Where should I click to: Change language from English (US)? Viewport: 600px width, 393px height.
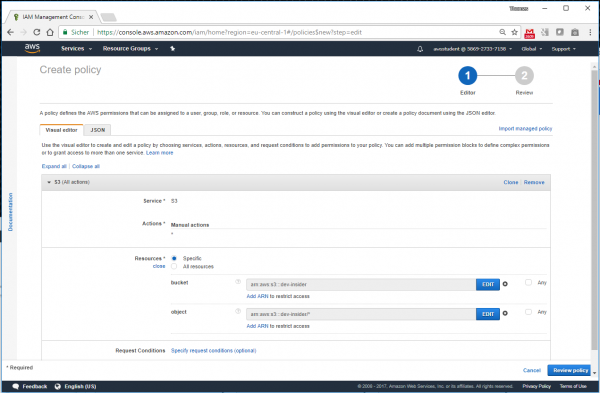(75, 386)
